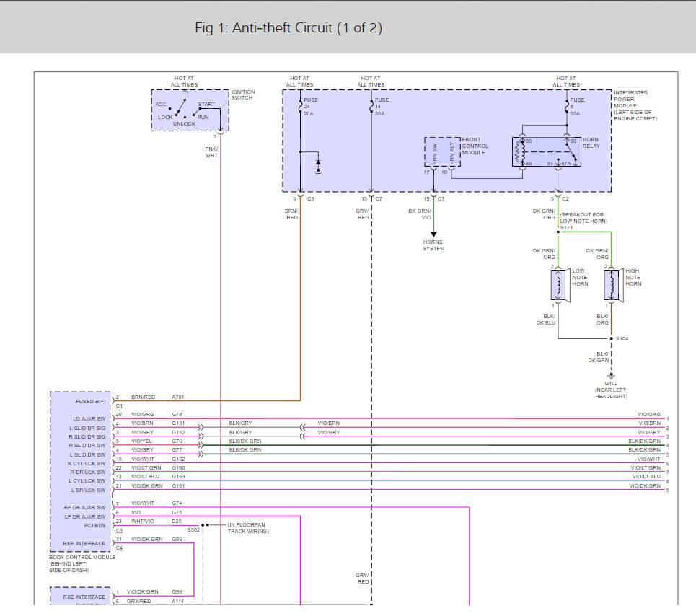Screen dimensions: 696x616
Task: Click the C2 connector label under horn relay
Action: pyautogui.click(x=567, y=199)
